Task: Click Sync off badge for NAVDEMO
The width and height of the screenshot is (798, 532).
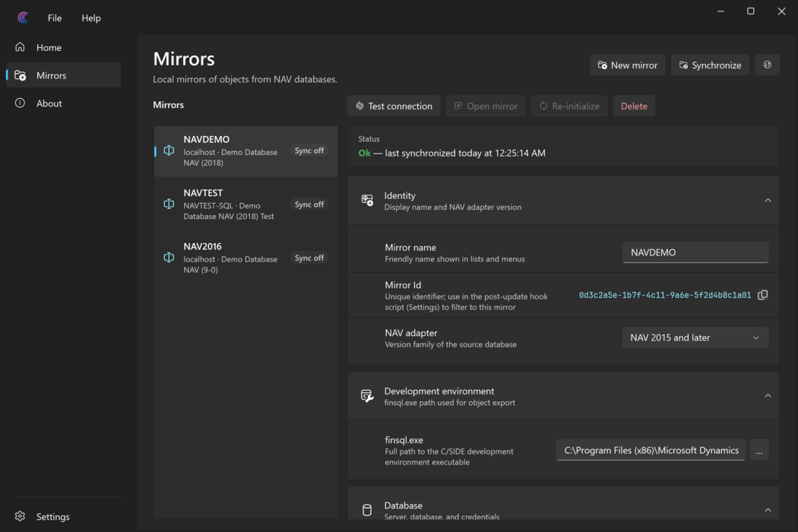Action: pos(309,150)
